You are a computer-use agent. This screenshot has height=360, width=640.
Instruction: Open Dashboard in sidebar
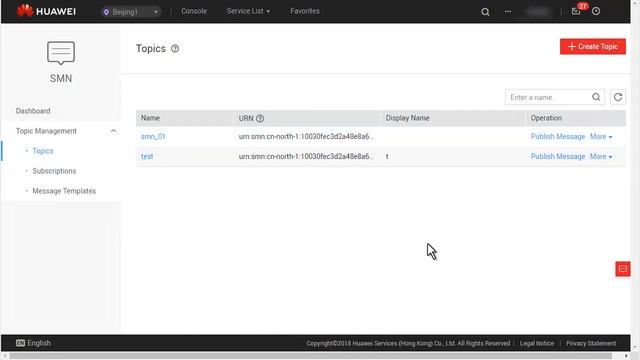click(x=33, y=111)
